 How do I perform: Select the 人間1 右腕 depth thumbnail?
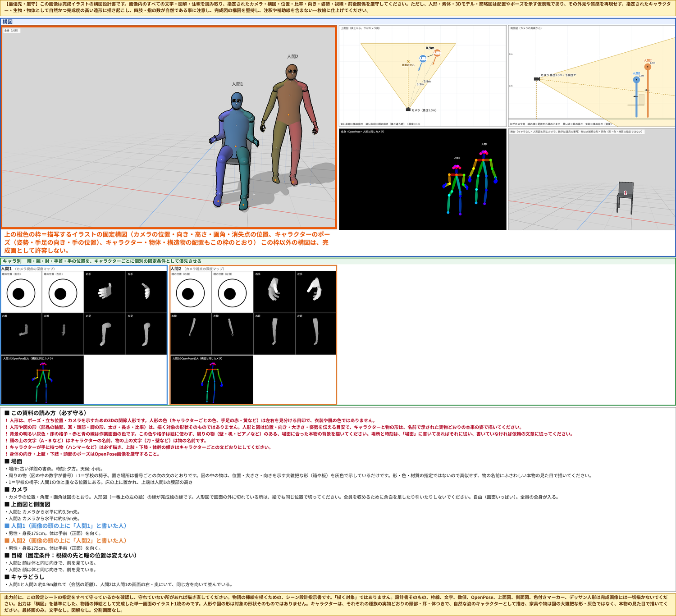(x=21, y=334)
